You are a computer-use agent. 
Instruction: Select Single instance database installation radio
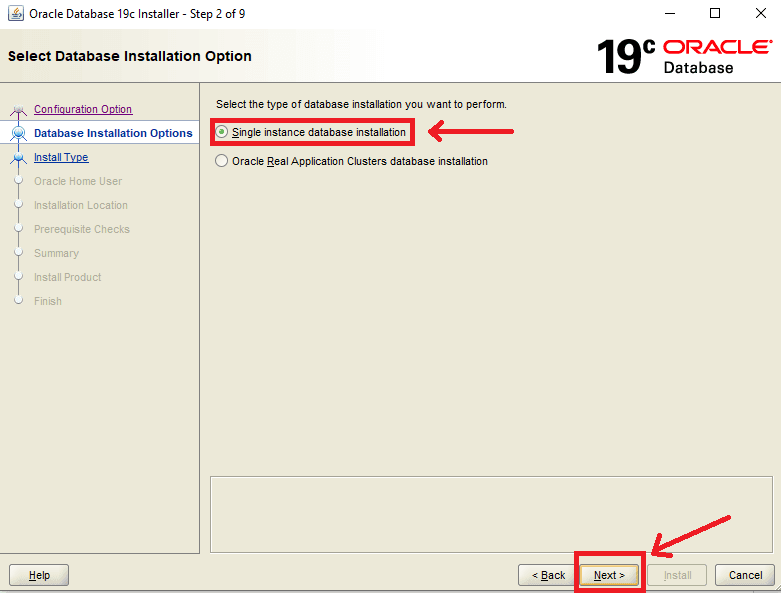coord(222,132)
